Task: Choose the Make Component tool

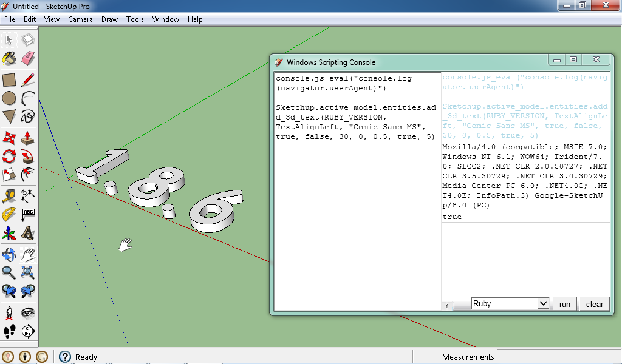Action: click(28, 39)
